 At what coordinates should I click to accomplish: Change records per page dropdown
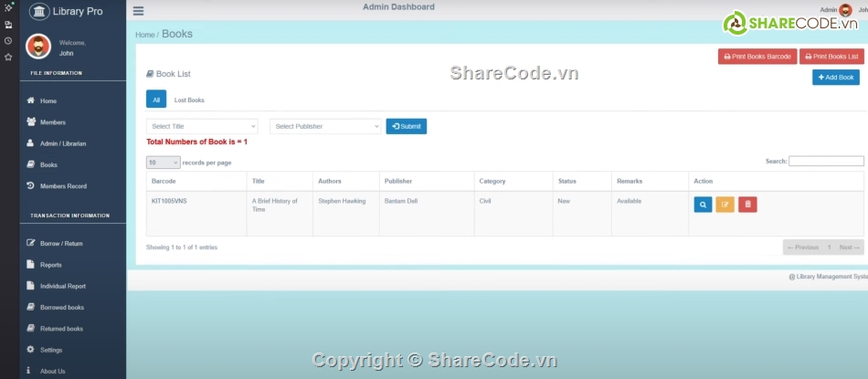[x=164, y=163]
